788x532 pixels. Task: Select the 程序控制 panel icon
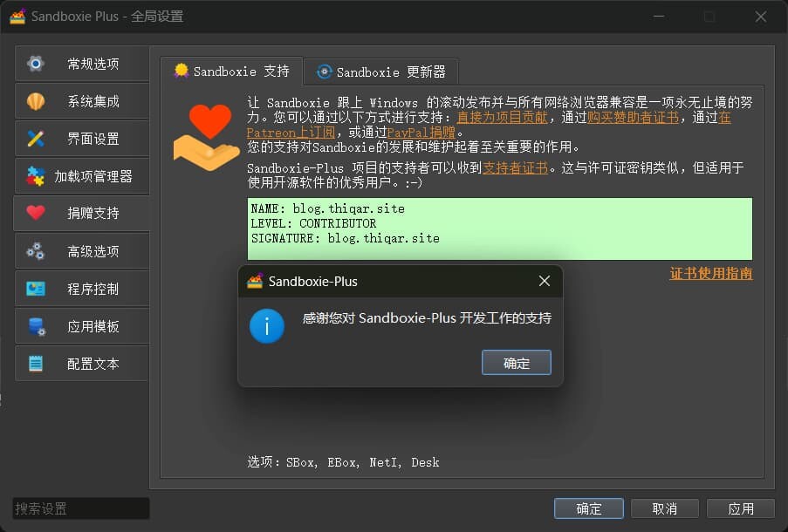[36, 289]
